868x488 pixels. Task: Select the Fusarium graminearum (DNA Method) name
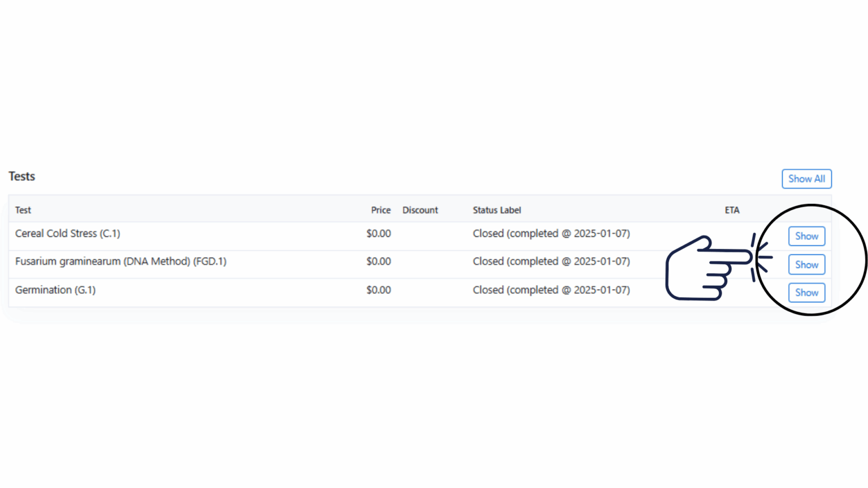click(x=120, y=262)
